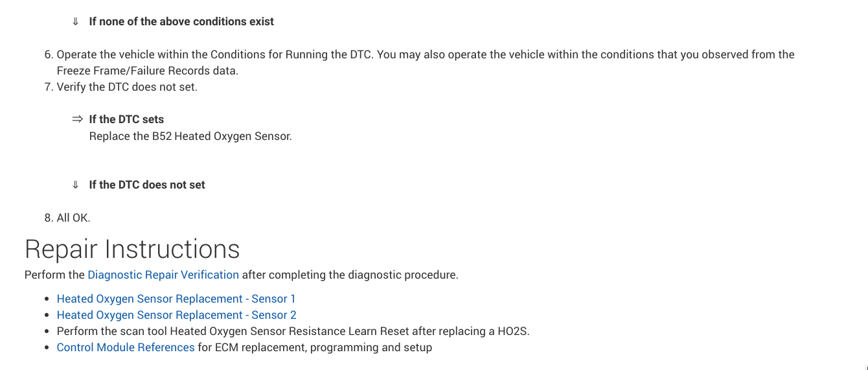This screenshot has height=370, width=868.
Task: Click the bold "If the DTC does not set" text
Action: (x=147, y=185)
